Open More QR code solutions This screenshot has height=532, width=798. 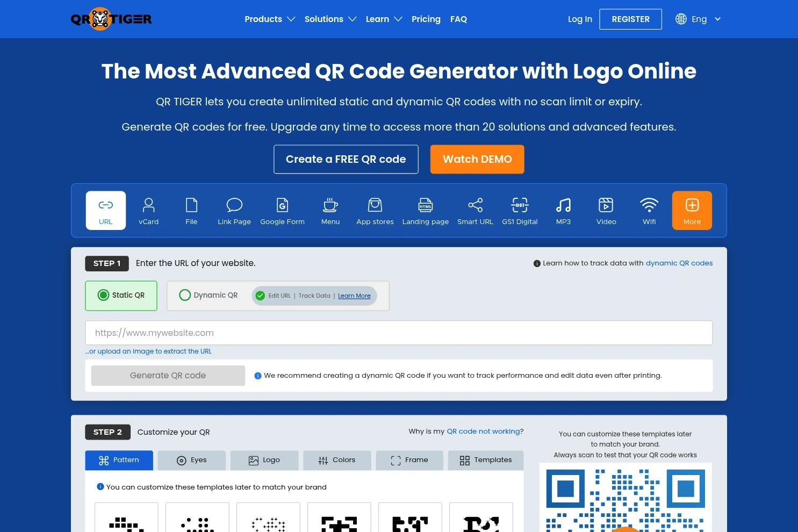pos(692,211)
